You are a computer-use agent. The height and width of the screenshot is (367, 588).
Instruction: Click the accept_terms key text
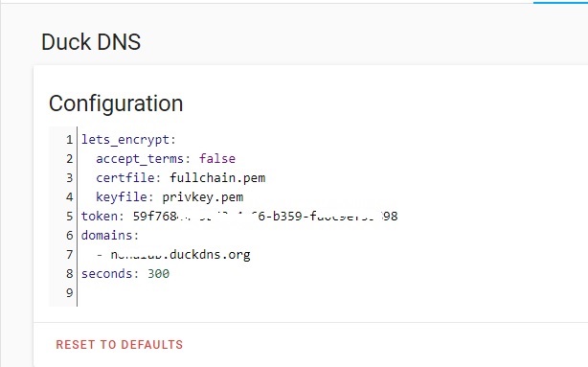(x=140, y=159)
